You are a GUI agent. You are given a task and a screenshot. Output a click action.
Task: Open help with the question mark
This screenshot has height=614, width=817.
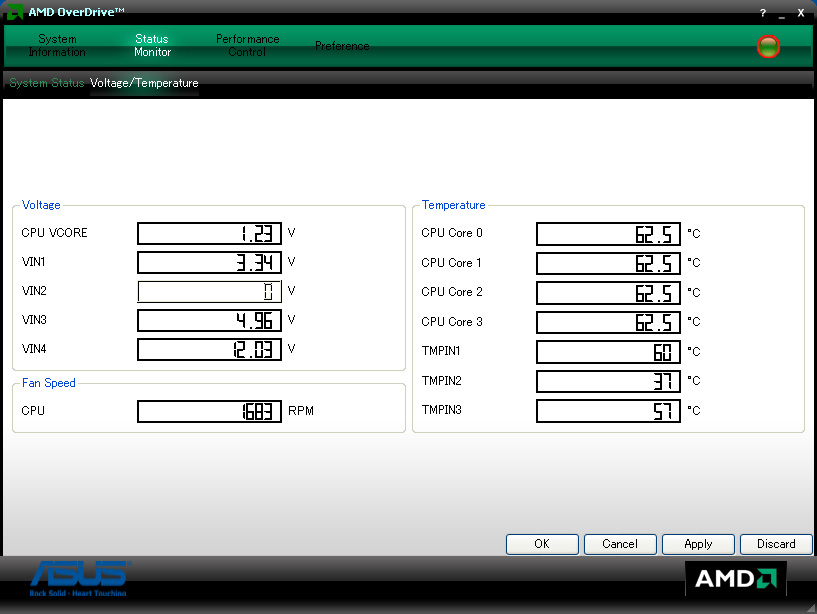(x=763, y=13)
